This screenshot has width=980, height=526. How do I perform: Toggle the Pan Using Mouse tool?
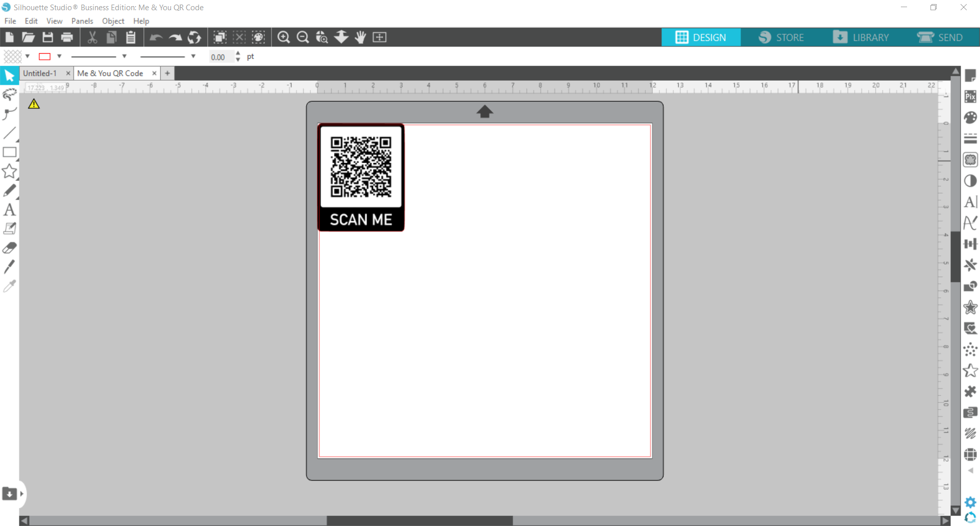click(360, 37)
